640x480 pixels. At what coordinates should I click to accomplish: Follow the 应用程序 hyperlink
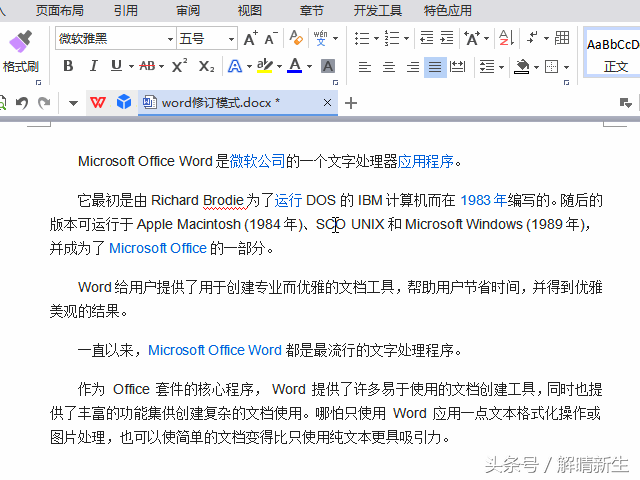point(426,161)
